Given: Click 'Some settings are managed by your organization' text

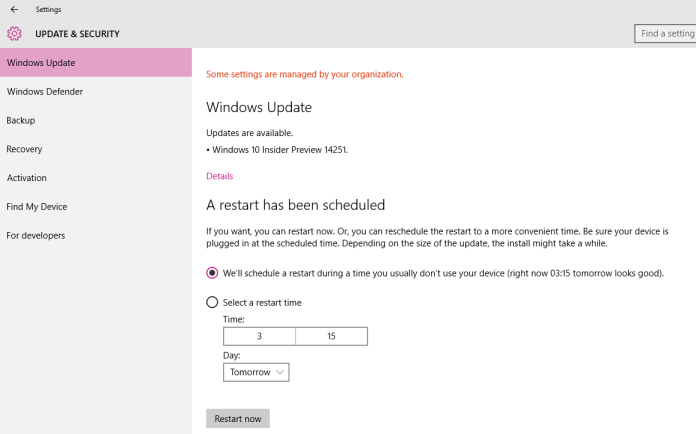Looking at the screenshot, I should (304, 75).
